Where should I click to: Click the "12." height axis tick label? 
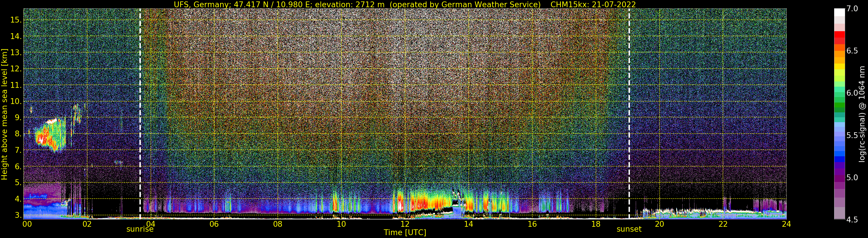pos(16,69)
